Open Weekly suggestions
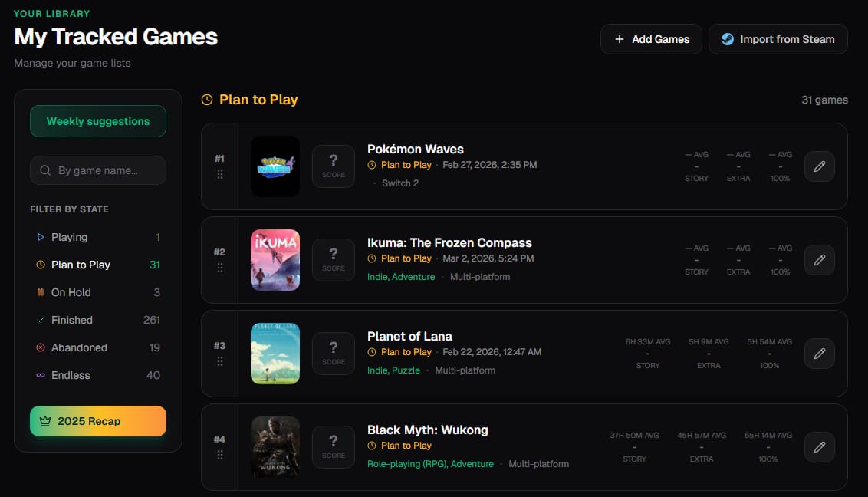The image size is (868, 497). click(x=98, y=121)
